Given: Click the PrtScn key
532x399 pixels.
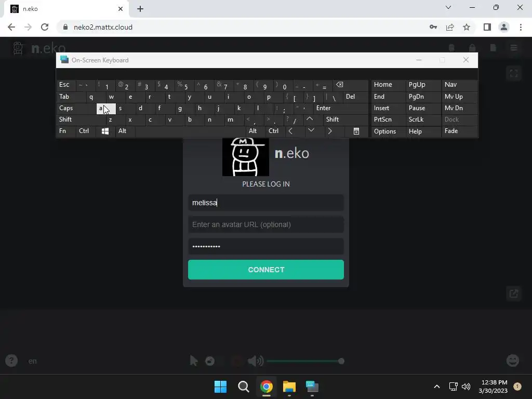Looking at the screenshot, I should pyautogui.click(x=388, y=120).
